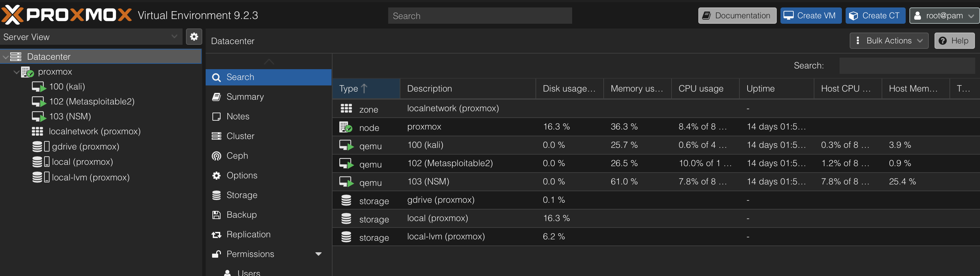Click the zone grid icon in table

coord(346,109)
